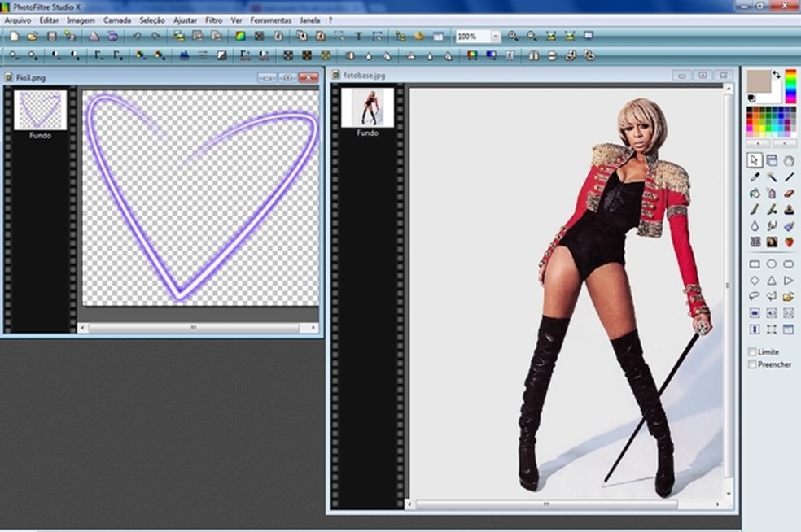
Task: Show the previous color palette page arrow
Action: (x=758, y=144)
